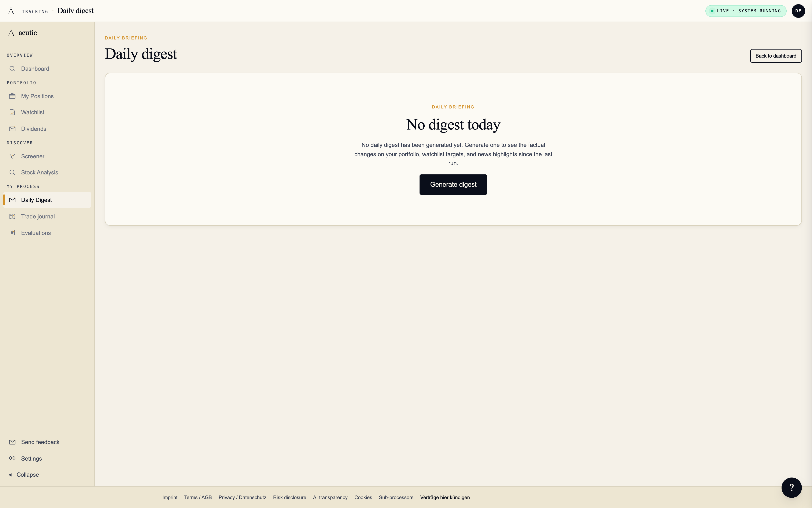Open Cookies footer link

[363, 497]
